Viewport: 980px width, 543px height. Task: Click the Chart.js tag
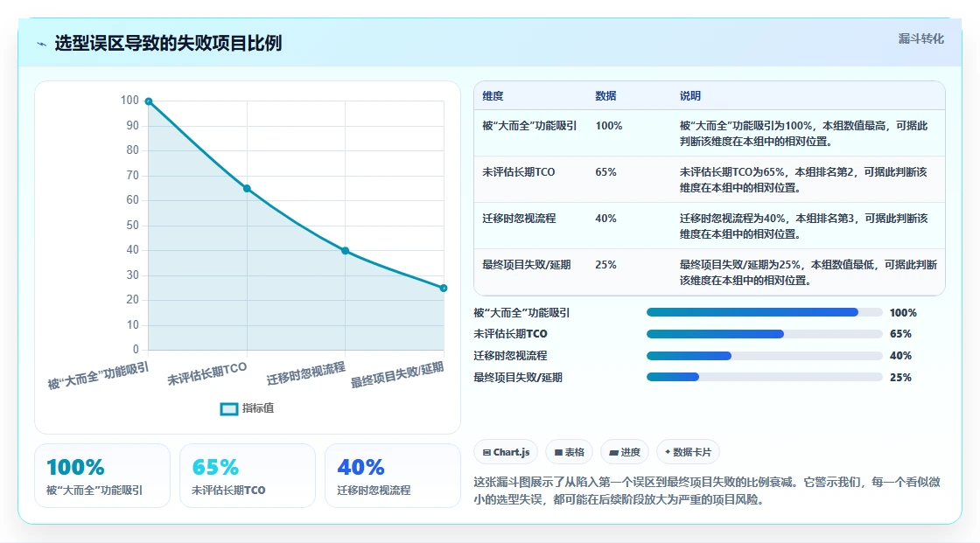pos(507,452)
